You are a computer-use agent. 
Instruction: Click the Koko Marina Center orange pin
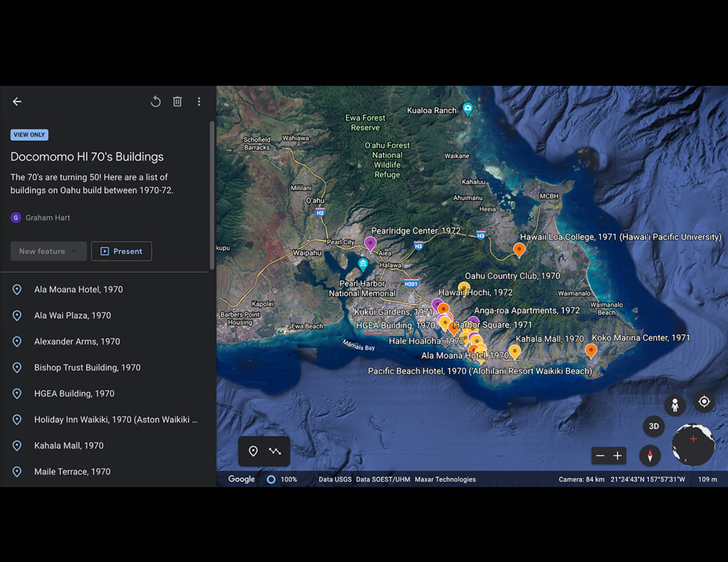[x=591, y=351]
